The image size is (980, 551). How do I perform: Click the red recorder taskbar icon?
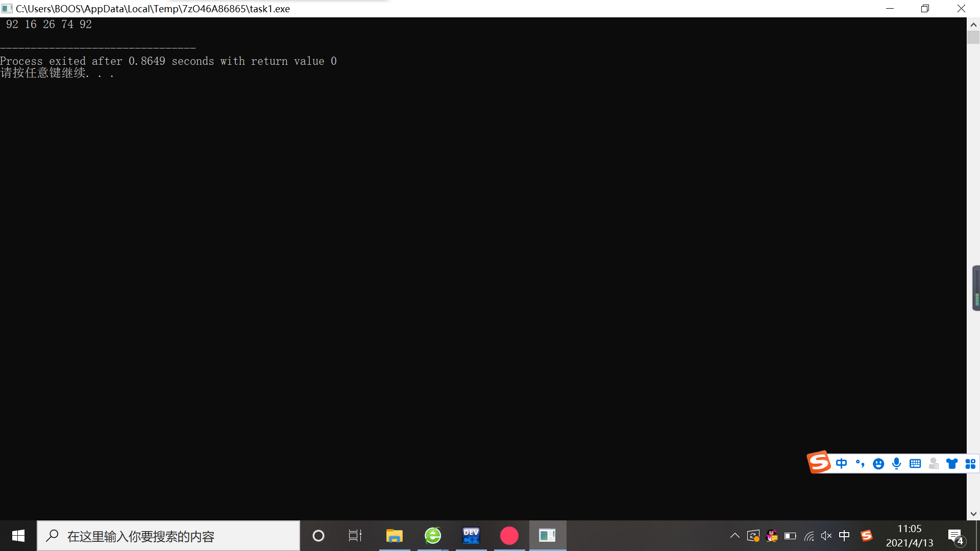[509, 536]
